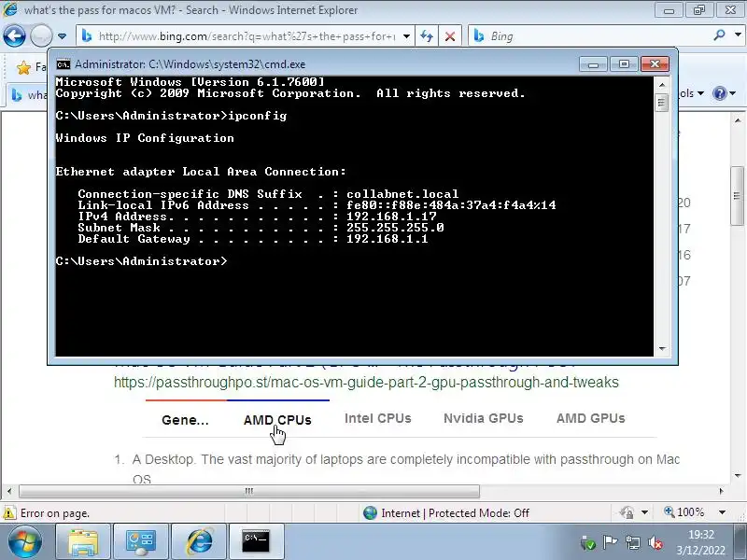The height and width of the screenshot is (560, 747).
Task: Click the Error on page warning icon
Action: tap(9, 512)
